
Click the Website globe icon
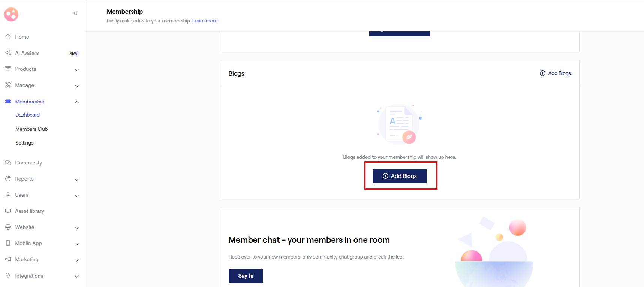(x=8, y=227)
